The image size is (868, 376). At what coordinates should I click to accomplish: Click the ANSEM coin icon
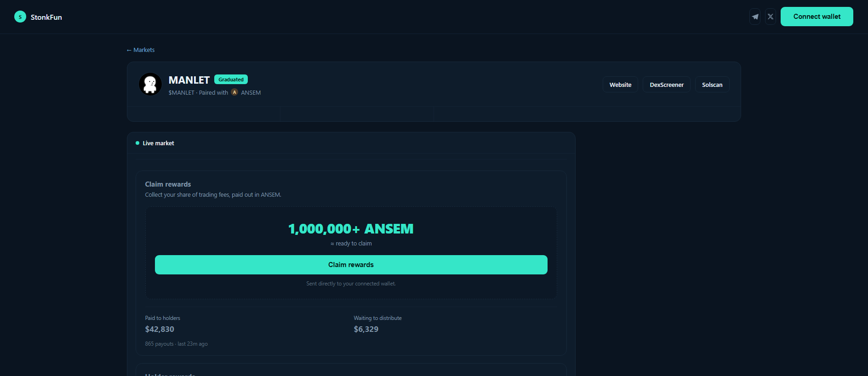[234, 92]
